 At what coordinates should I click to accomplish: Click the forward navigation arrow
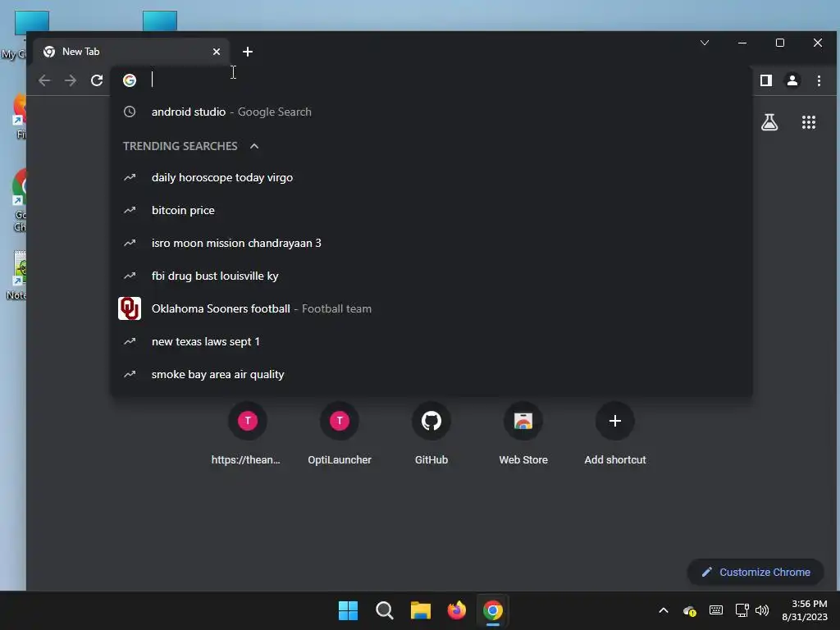coord(71,80)
